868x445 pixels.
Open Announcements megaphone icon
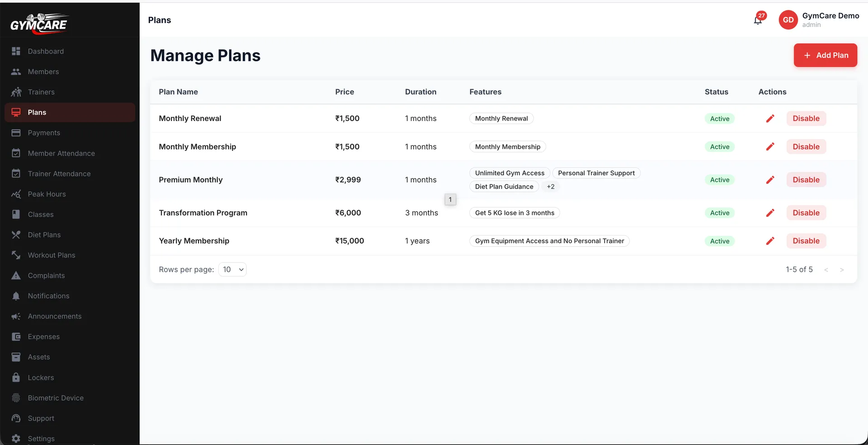(16, 316)
